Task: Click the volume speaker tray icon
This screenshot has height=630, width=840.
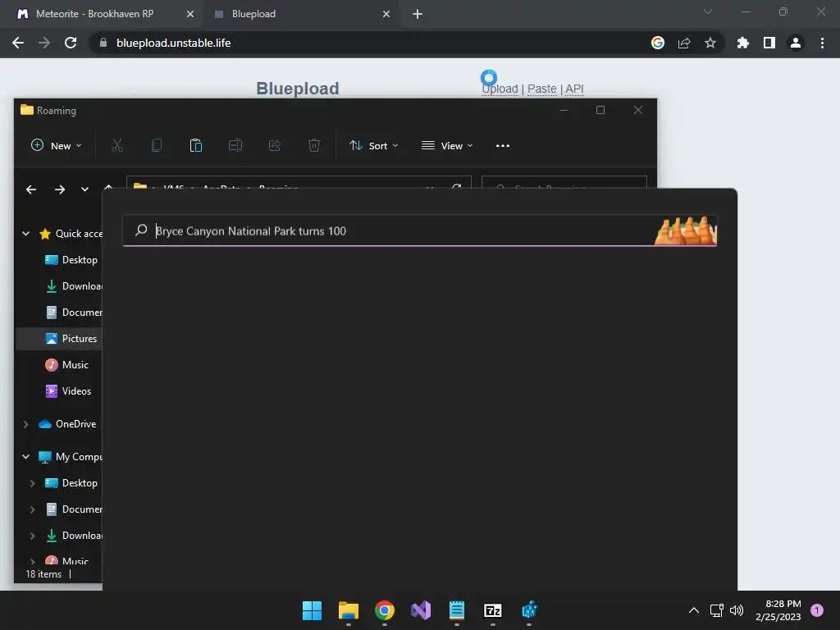Action: (x=737, y=610)
